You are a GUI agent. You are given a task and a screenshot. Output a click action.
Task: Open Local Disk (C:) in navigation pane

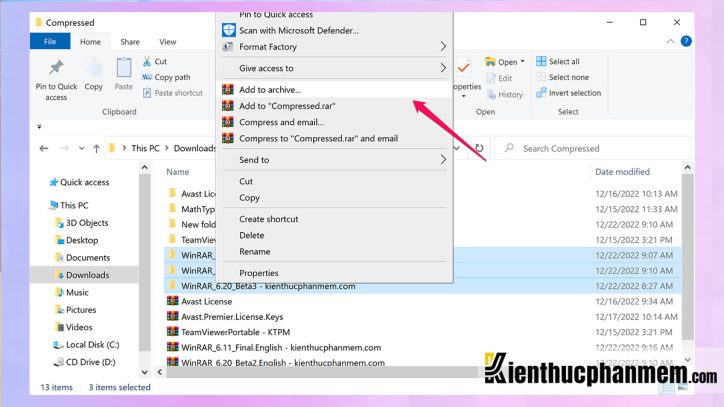(86, 345)
